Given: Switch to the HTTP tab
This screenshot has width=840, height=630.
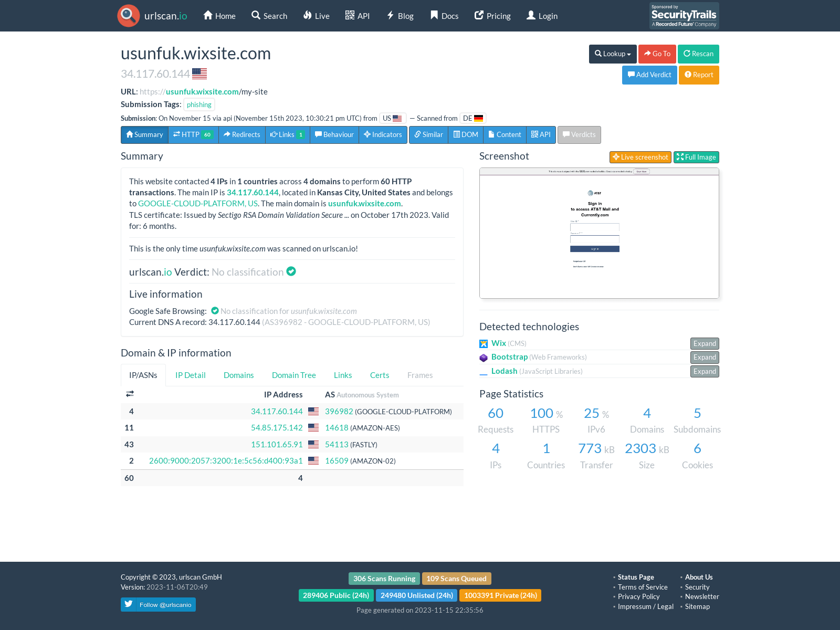Looking at the screenshot, I should point(193,135).
